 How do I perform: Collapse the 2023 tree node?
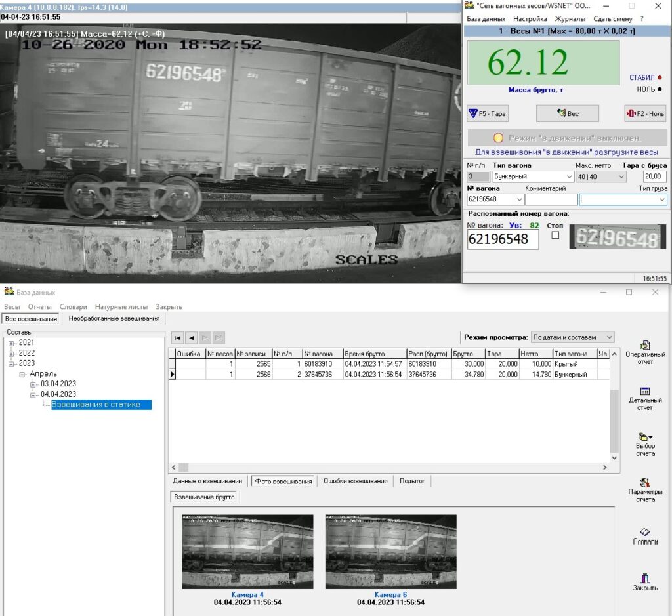(11, 364)
